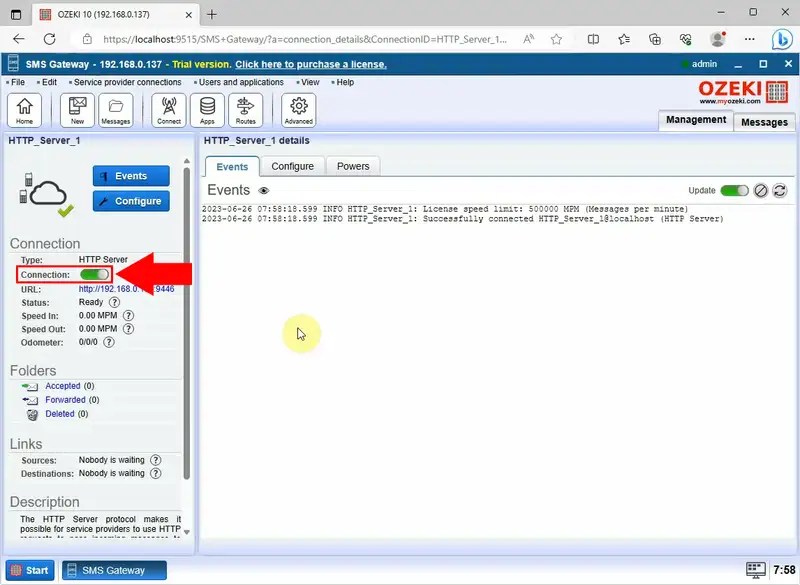Open the Routes signpost toolbar icon

(x=245, y=110)
